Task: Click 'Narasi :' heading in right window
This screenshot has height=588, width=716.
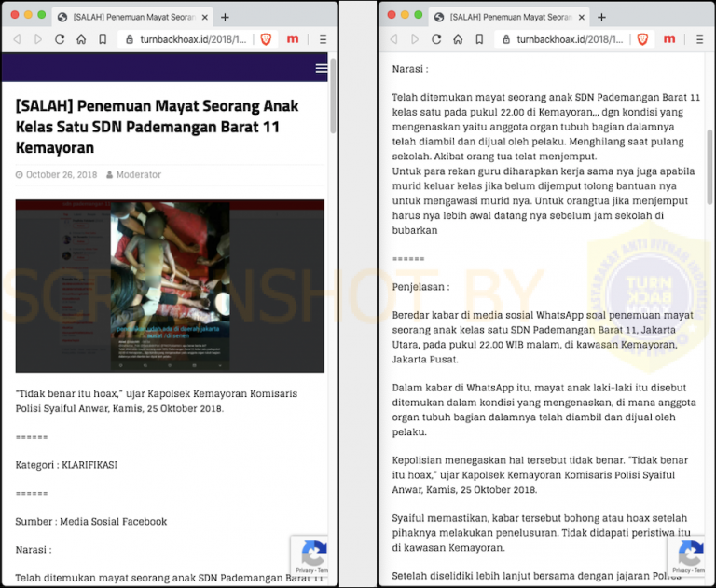Action: (x=410, y=69)
